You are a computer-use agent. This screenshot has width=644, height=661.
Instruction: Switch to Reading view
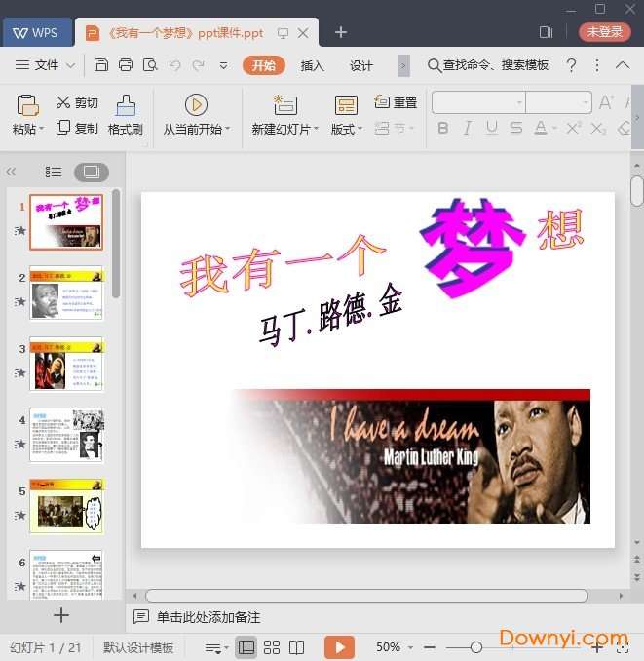click(296, 647)
